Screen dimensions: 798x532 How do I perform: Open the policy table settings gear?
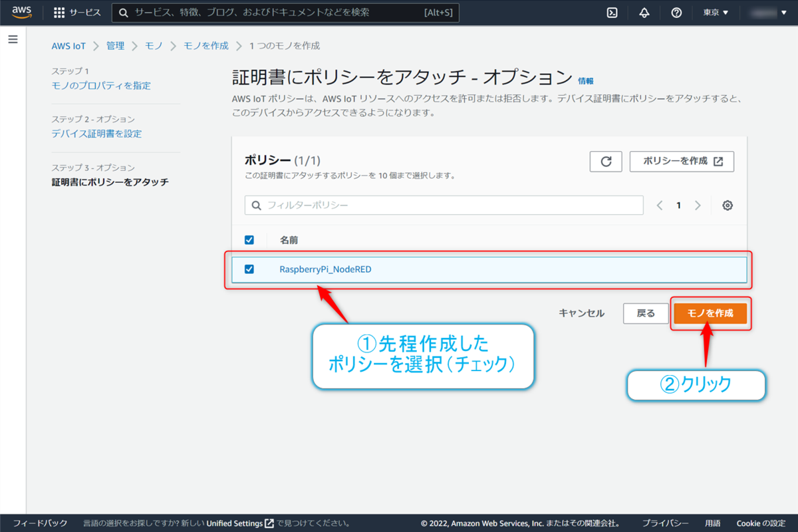click(x=728, y=205)
